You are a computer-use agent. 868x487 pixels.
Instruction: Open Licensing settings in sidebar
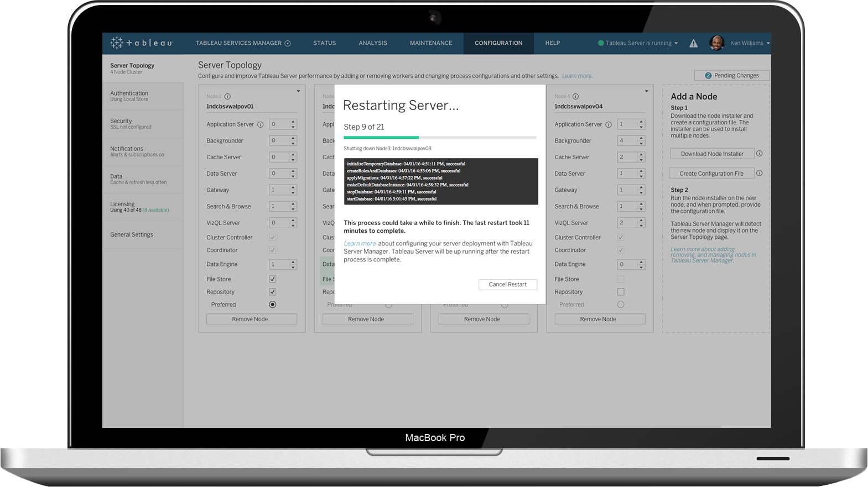143,207
